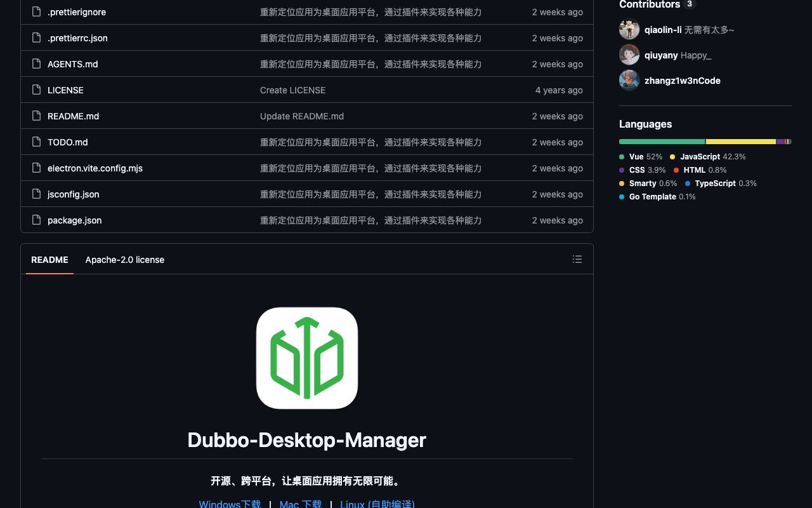Open the 'Create LICENSE' commit message

pyautogui.click(x=292, y=90)
